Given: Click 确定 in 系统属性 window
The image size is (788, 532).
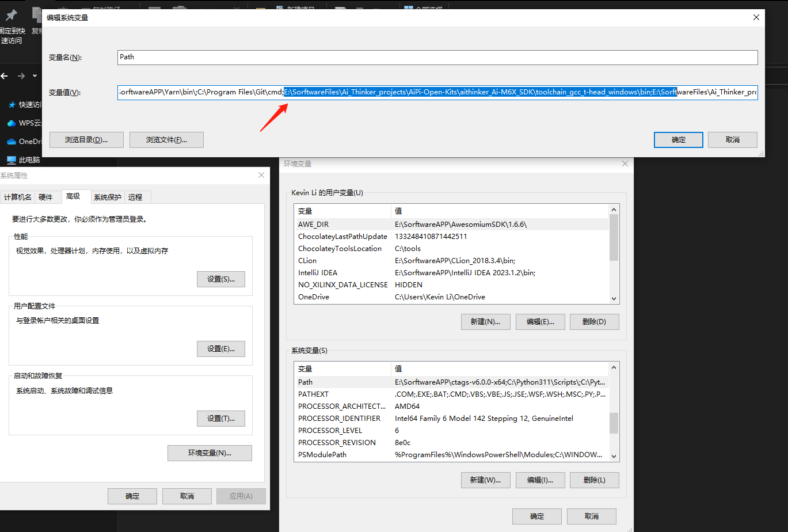Looking at the screenshot, I should [x=132, y=496].
